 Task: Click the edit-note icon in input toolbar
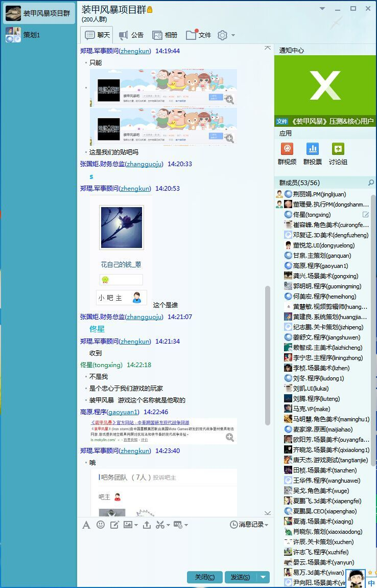(x=114, y=525)
